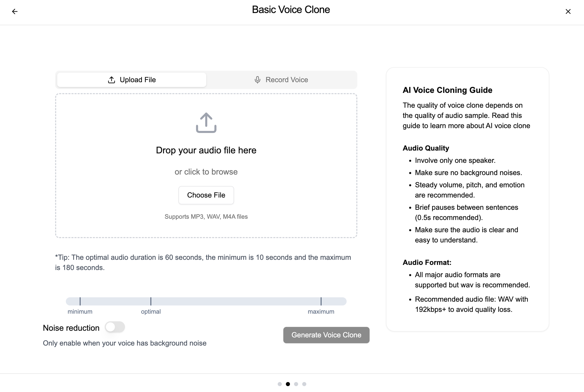Click the active second pagination dot
Image resolution: width=584 pixels, height=392 pixels.
(x=288, y=384)
